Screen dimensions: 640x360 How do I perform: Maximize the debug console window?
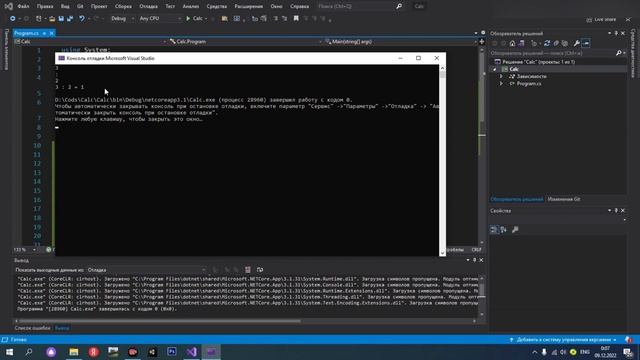point(418,58)
